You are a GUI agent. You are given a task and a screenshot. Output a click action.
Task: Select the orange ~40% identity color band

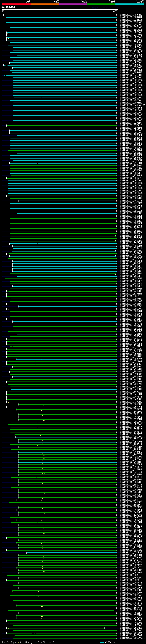pyautogui.click(x=45, y=4)
